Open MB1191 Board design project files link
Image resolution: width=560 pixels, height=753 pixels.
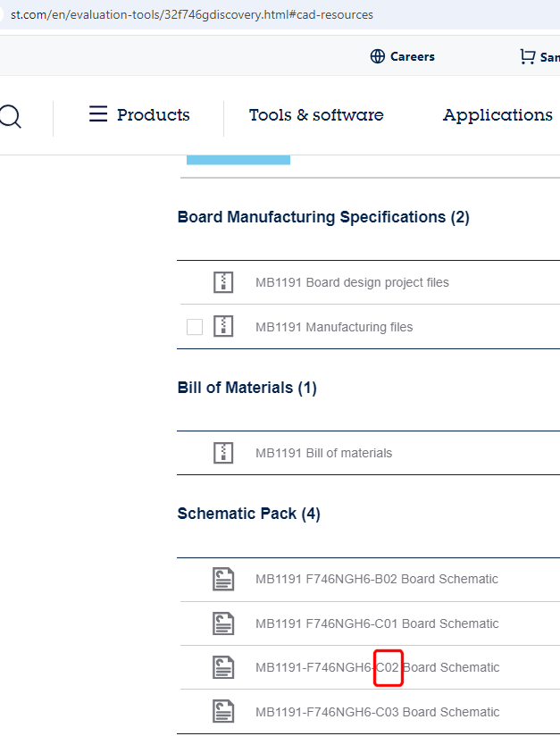(x=352, y=282)
